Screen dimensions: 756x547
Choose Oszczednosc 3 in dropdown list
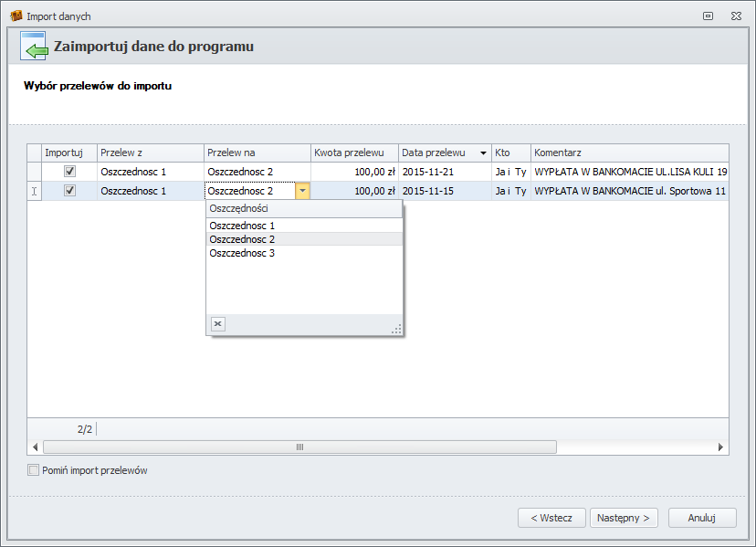point(242,253)
